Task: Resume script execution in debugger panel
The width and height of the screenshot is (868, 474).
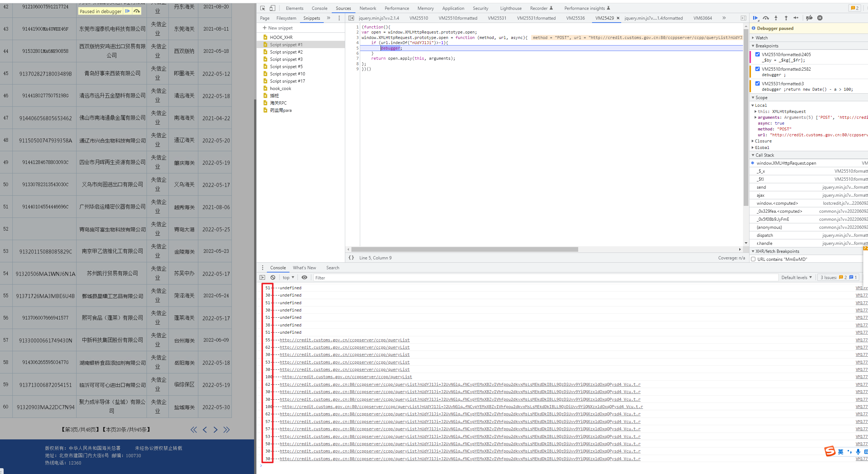Action: point(755,18)
